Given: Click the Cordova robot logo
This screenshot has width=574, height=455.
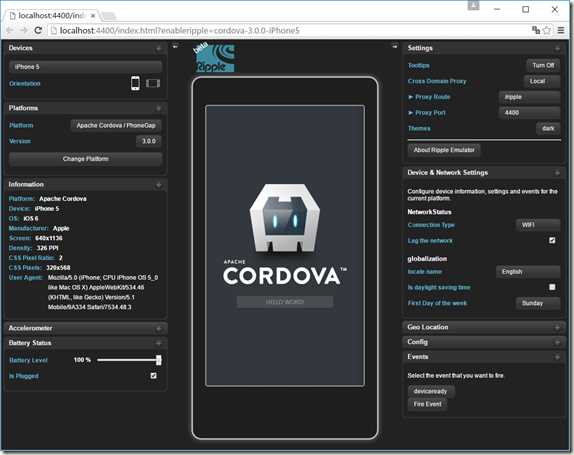Looking at the screenshot, I should point(284,219).
